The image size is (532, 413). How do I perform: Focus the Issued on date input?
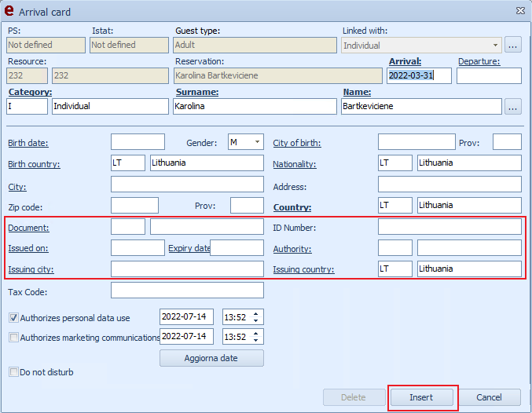click(x=138, y=248)
